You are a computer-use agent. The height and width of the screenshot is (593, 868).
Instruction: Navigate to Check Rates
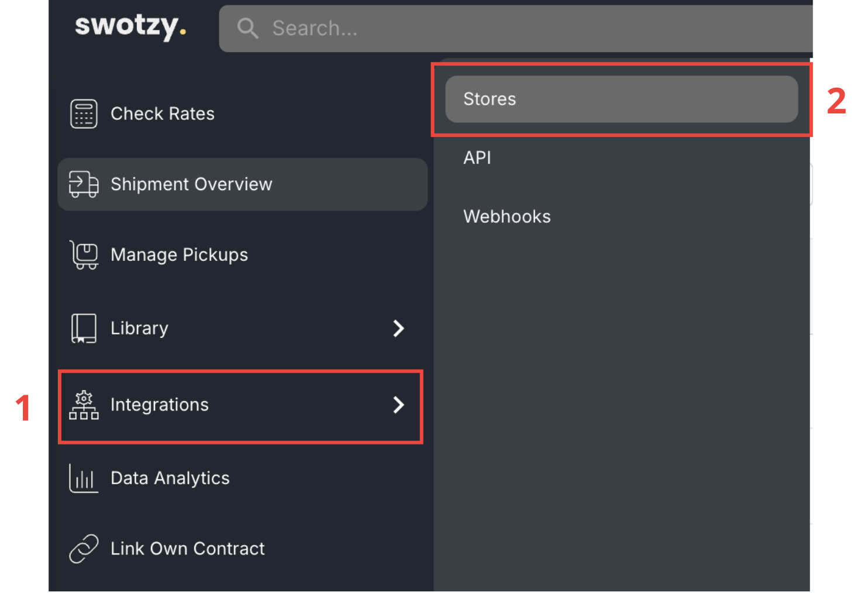click(x=162, y=113)
